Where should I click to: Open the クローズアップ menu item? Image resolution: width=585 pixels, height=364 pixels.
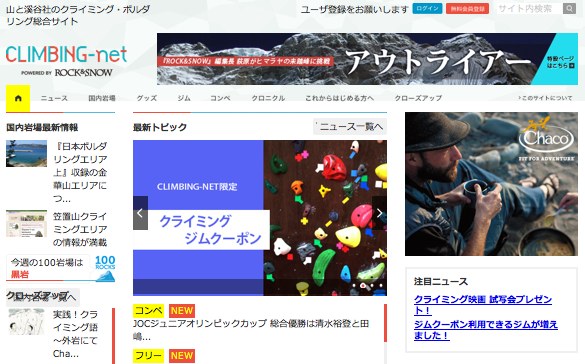pyautogui.click(x=418, y=98)
